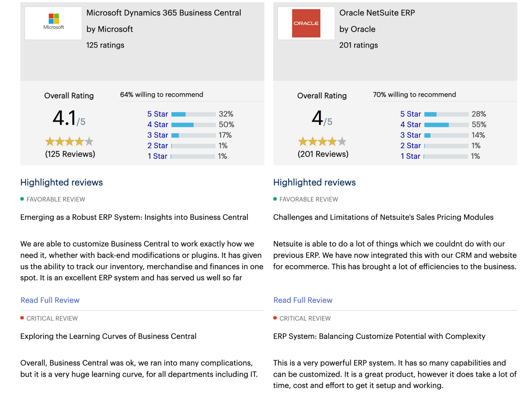Click the star rating icons for NetSuite ERP
532x403 pixels.
(x=322, y=141)
